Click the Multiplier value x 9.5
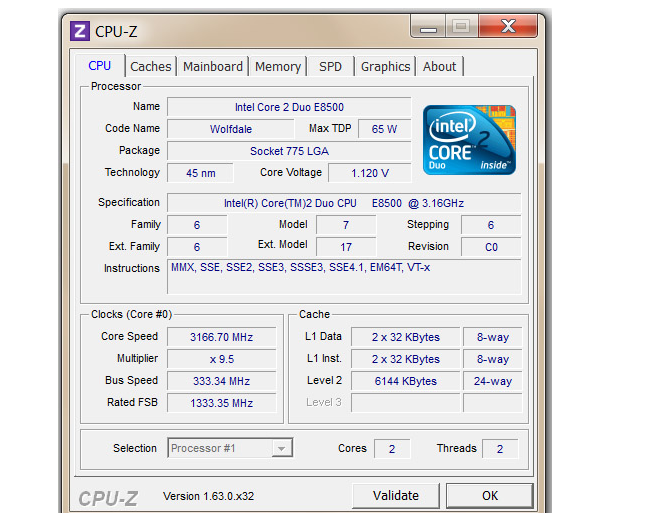The image size is (665, 513). pyautogui.click(x=222, y=359)
